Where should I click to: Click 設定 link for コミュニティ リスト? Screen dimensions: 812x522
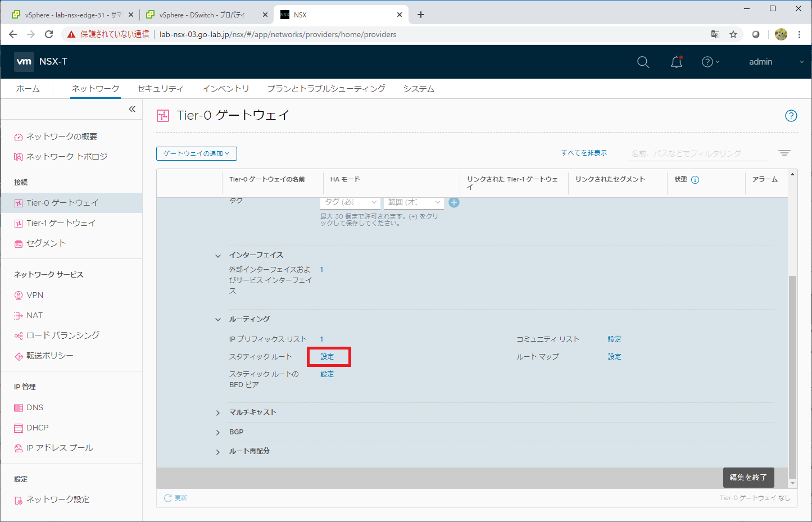click(x=614, y=339)
